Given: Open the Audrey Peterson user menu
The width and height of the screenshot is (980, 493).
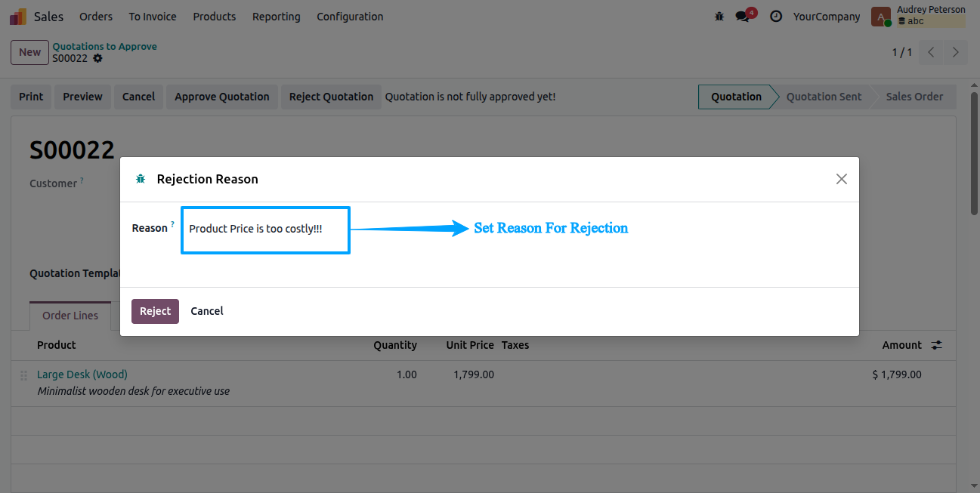Looking at the screenshot, I should [x=918, y=16].
